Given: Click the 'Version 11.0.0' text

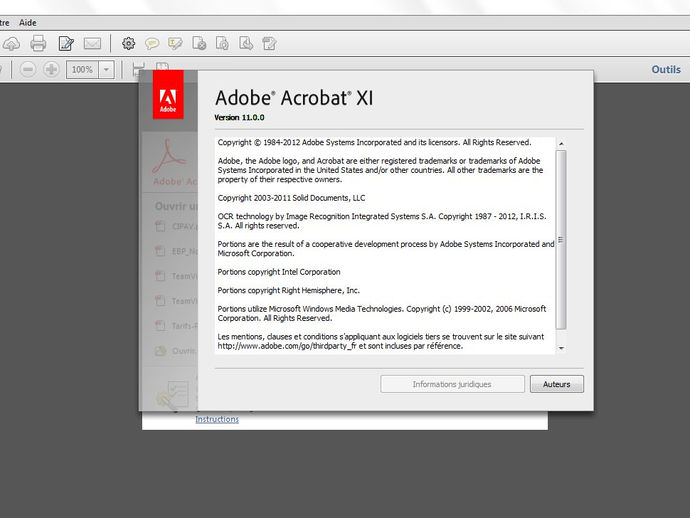Looking at the screenshot, I should 239,118.
